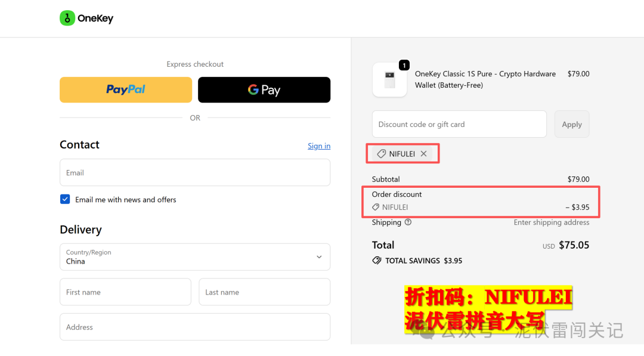Image resolution: width=644 pixels, height=356 pixels.
Task: Click the product price $79.00
Action: pyautogui.click(x=578, y=74)
